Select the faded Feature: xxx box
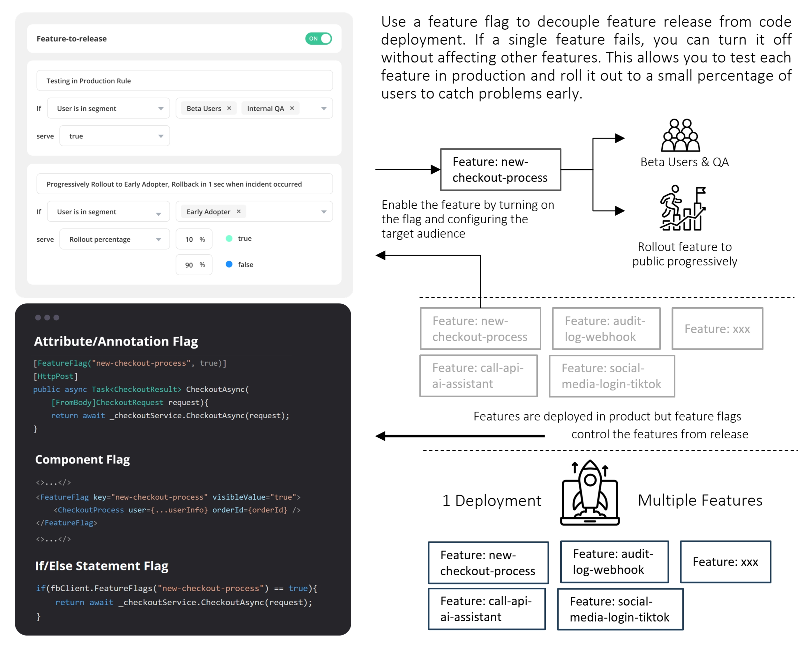The height and width of the screenshot is (648, 812). [717, 329]
